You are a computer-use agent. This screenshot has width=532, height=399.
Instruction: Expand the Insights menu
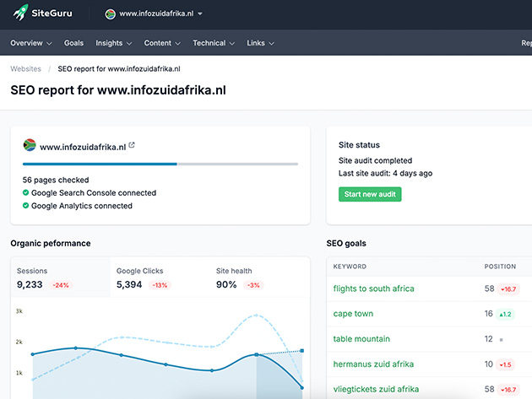tap(113, 43)
